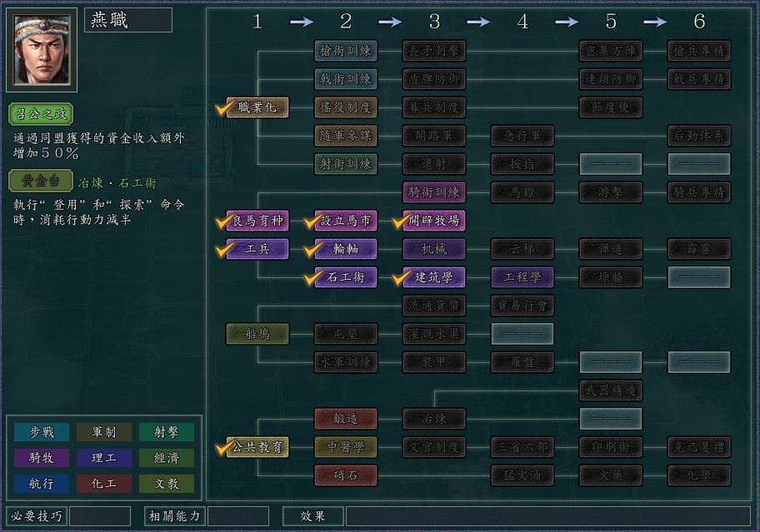Select the 船塢 tech node
This screenshot has width=760, height=532.
coord(257,334)
